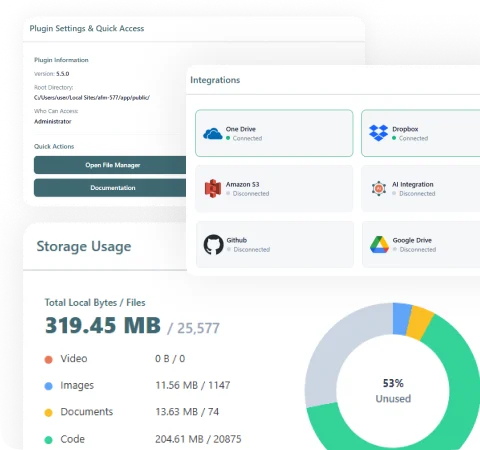Click the Google Drive logo icon
The image size is (480, 450).
[379, 245]
